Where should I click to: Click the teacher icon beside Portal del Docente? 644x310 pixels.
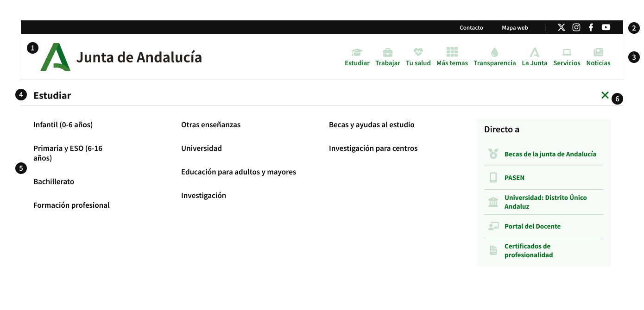click(493, 226)
